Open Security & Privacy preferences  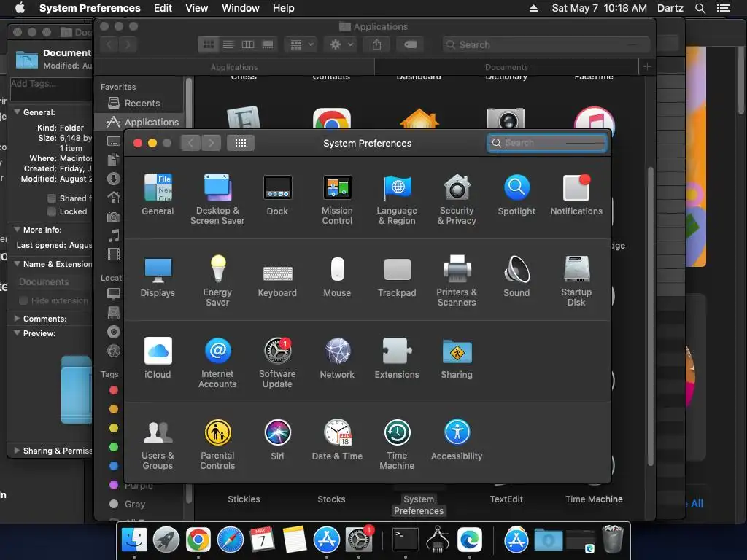coord(457,200)
